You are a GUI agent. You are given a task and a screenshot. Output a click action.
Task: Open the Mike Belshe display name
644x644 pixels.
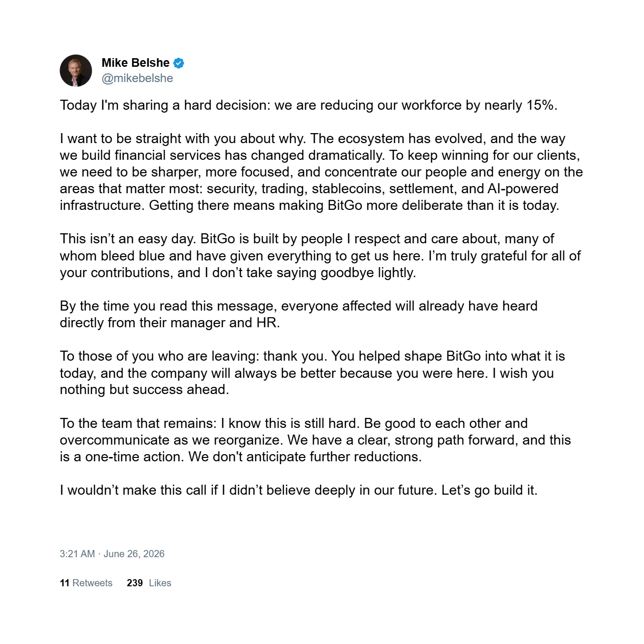coord(135,63)
